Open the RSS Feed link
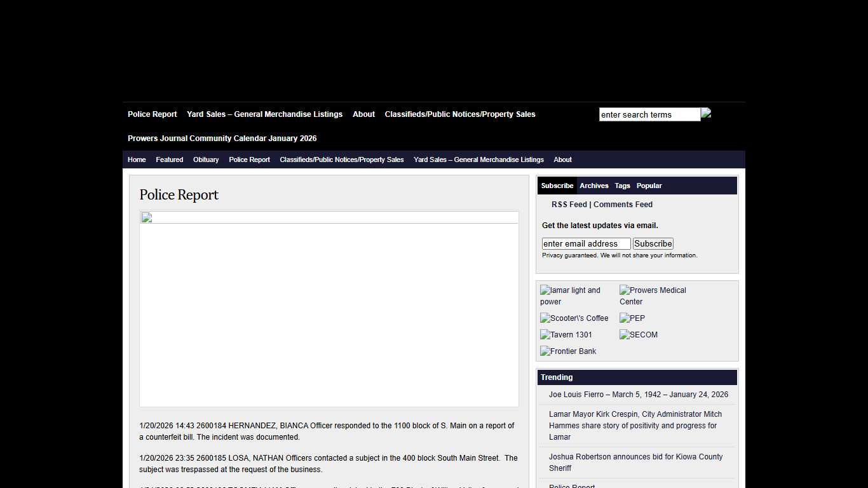This screenshot has width=868, height=488. pos(569,205)
